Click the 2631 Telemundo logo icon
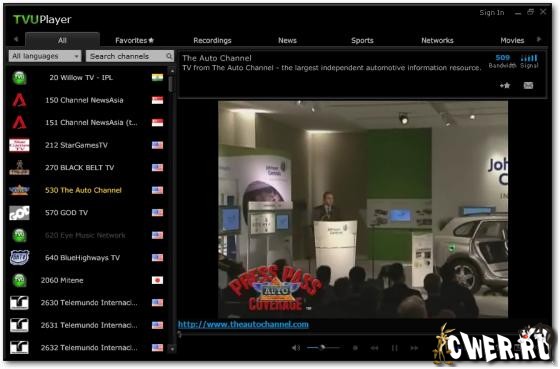Screen dimensions: 560x369 tap(19, 325)
